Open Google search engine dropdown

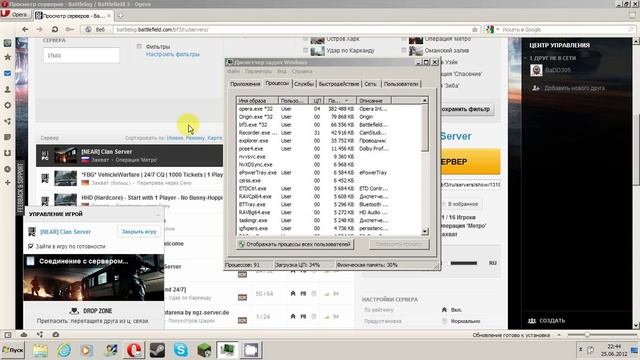click(x=498, y=29)
